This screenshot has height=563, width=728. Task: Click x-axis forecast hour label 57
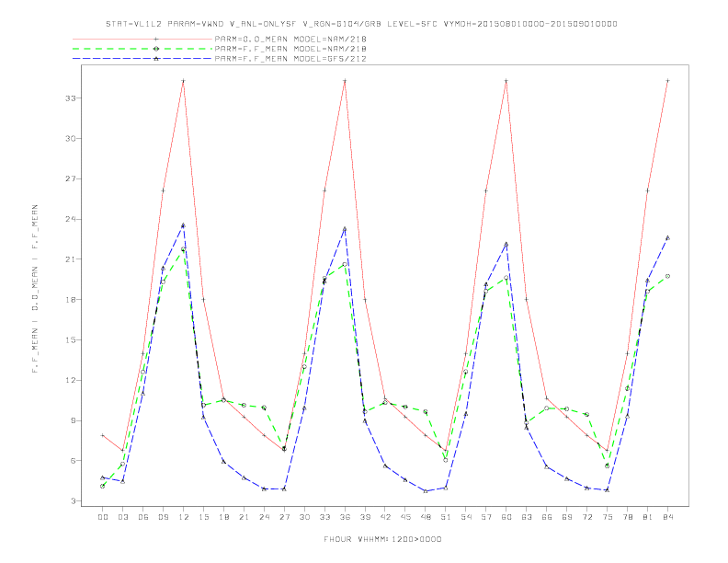click(x=486, y=517)
